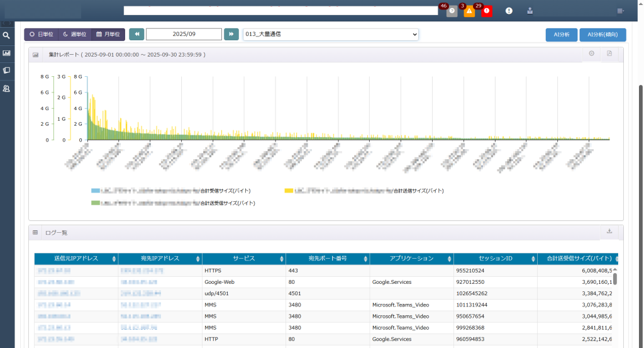Sort by サービス column header
The image size is (644, 348).
[x=244, y=259]
